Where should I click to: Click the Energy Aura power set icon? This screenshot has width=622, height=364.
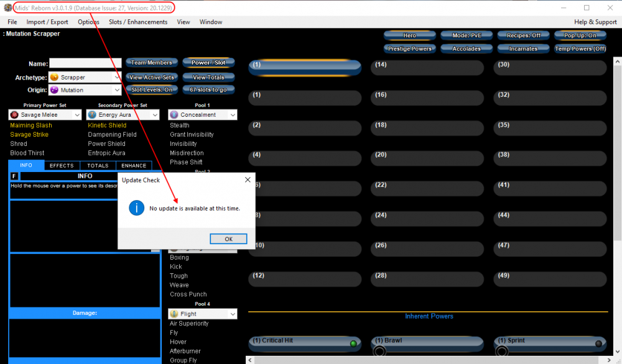(x=93, y=115)
